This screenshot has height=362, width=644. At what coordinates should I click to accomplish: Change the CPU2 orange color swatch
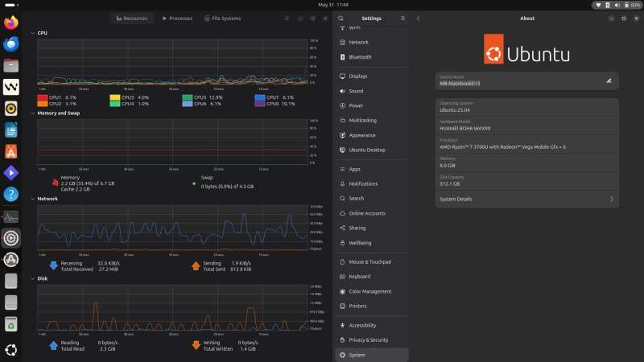point(43,104)
